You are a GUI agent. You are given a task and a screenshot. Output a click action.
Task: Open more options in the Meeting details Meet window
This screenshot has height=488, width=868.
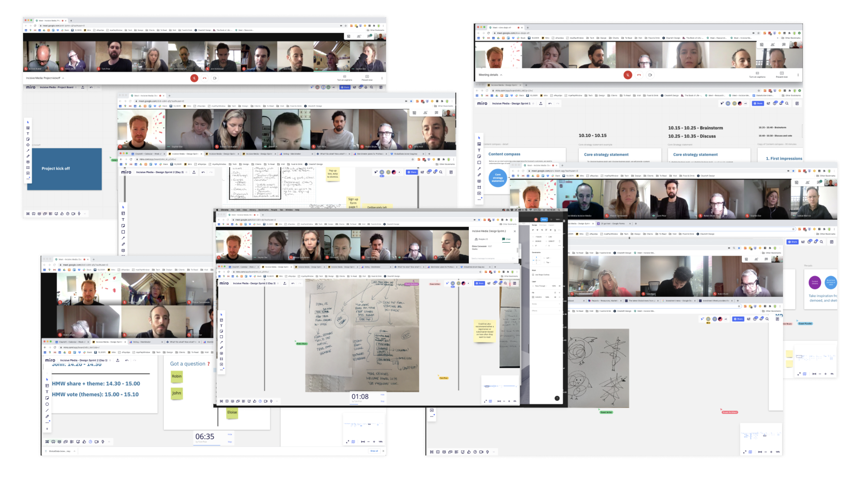798,75
